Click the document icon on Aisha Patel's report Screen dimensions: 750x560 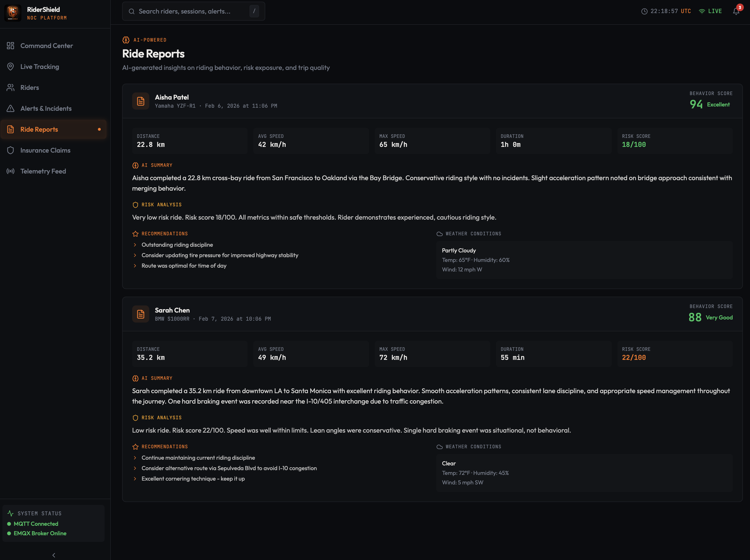click(140, 101)
